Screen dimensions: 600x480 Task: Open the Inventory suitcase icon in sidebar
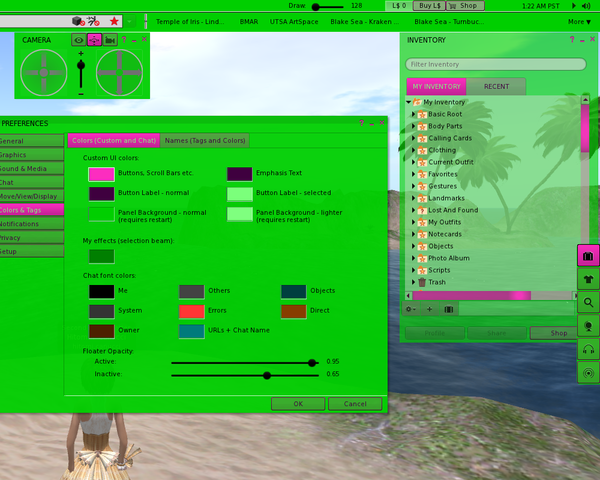pos(588,255)
